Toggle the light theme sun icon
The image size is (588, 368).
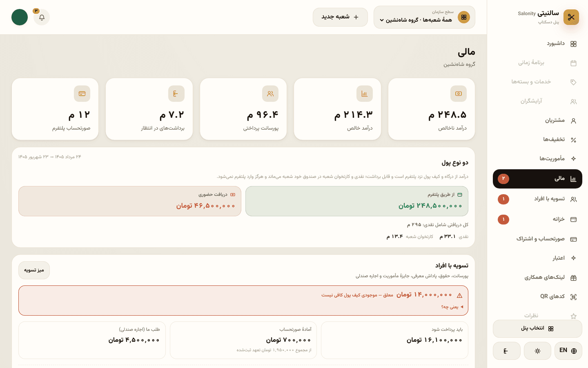pos(537,351)
